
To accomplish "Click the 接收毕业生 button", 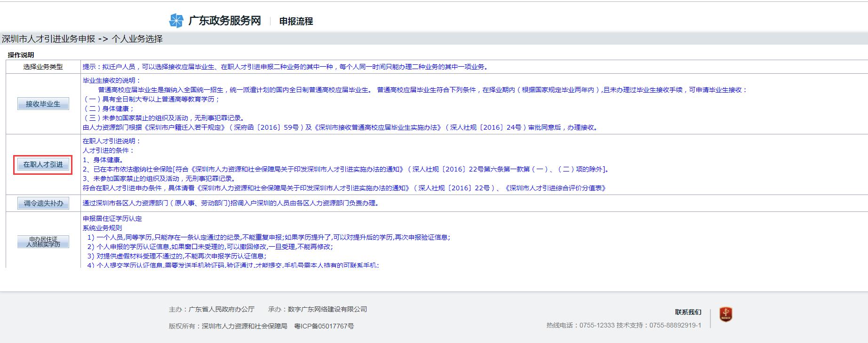I will coord(43,104).
